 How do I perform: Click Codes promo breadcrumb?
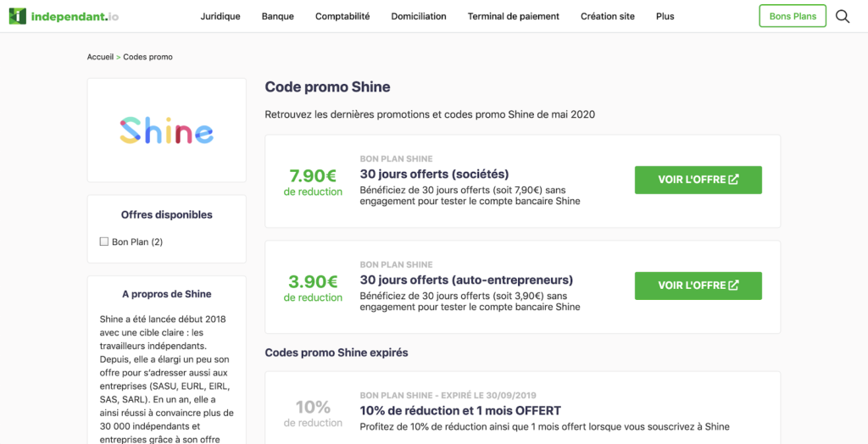(x=148, y=57)
